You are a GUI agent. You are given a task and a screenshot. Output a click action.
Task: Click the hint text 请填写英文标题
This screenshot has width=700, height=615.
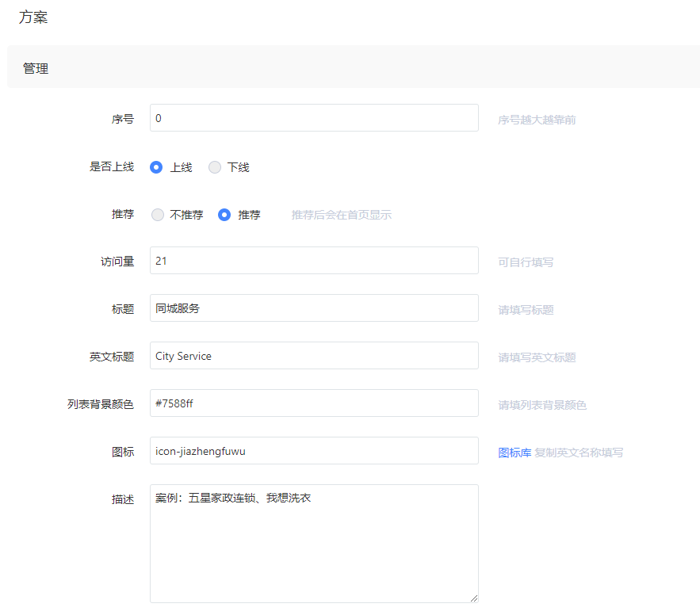537,357
